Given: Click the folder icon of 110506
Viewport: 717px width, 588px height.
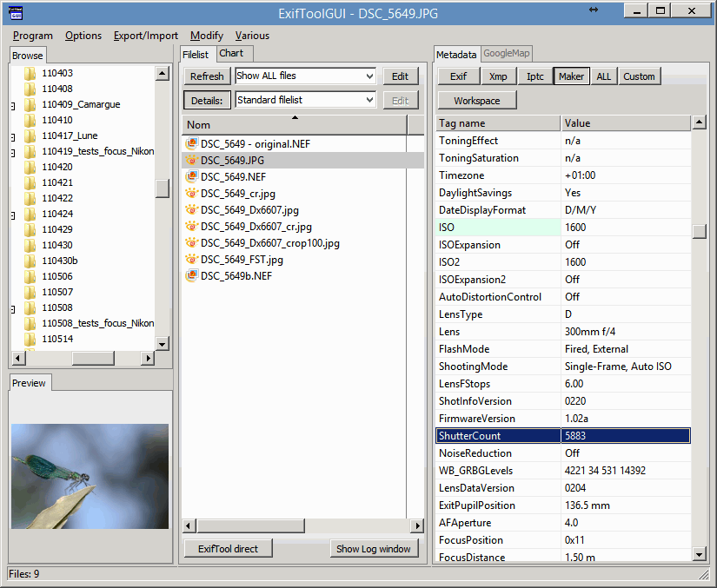Looking at the screenshot, I should pyautogui.click(x=30, y=276).
